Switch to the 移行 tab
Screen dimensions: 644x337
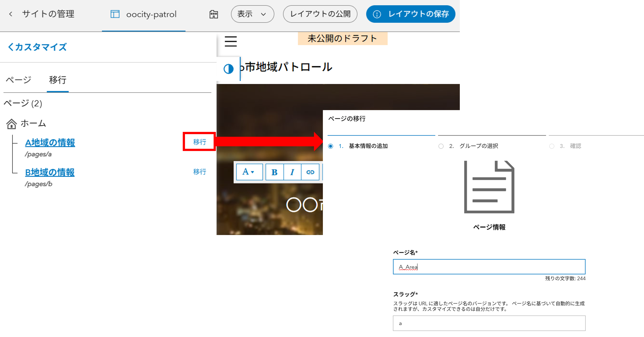[x=58, y=80]
